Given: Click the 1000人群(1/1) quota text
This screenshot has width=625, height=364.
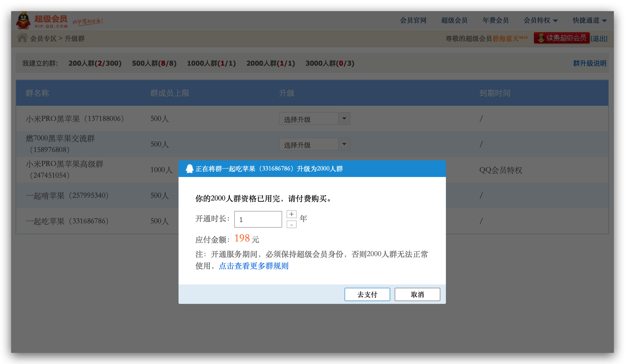Looking at the screenshot, I should pos(211,63).
